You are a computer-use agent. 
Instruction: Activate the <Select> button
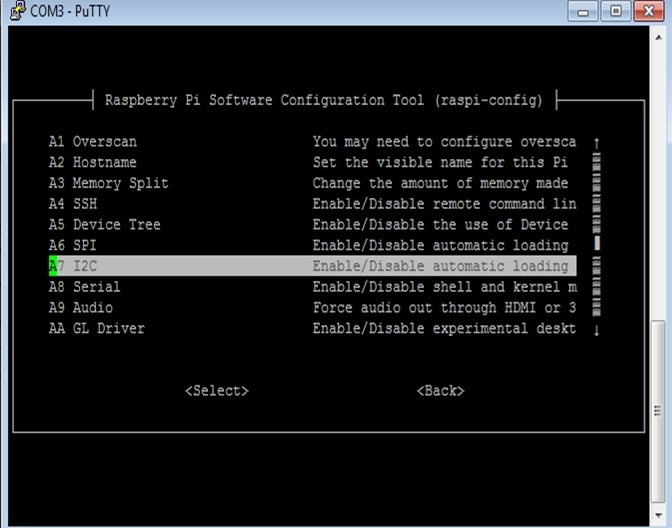coord(217,390)
